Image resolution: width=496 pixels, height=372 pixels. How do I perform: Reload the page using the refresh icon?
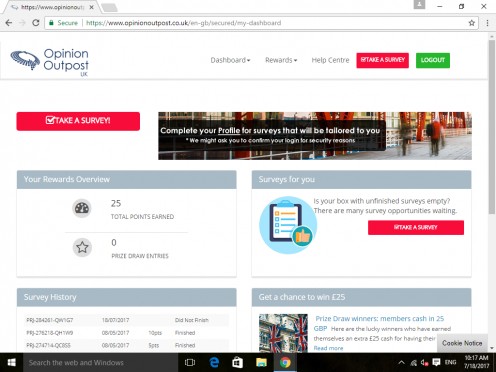[36, 23]
